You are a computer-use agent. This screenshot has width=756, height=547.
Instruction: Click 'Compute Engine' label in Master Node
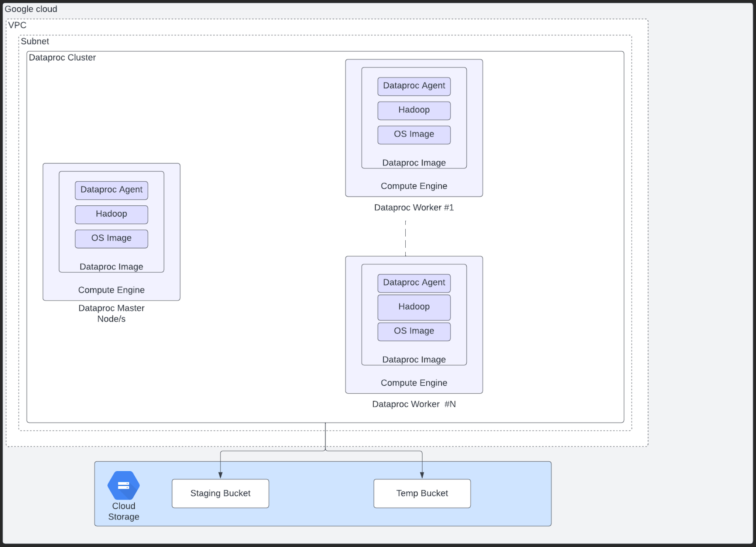tap(111, 290)
